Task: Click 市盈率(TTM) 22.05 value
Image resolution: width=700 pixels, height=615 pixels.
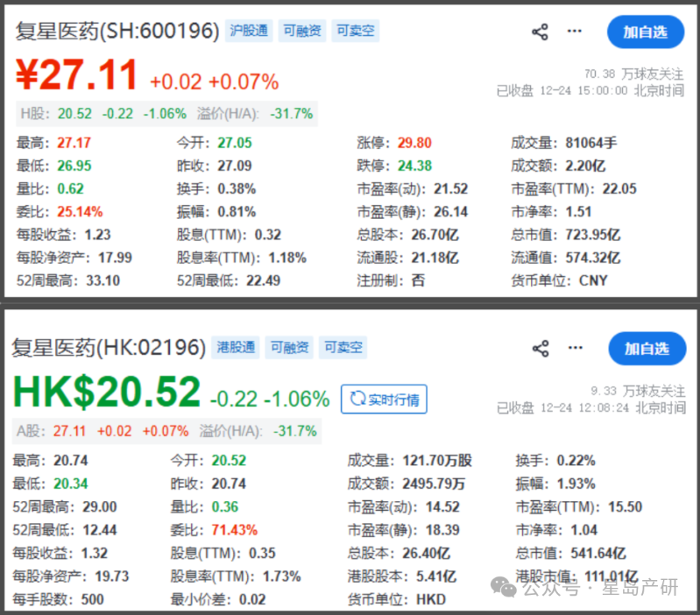Action: tap(619, 188)
